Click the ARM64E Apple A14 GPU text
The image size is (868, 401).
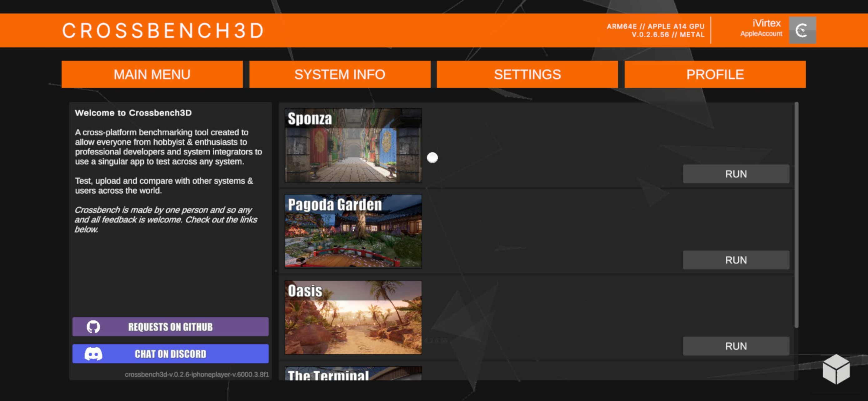656,26
